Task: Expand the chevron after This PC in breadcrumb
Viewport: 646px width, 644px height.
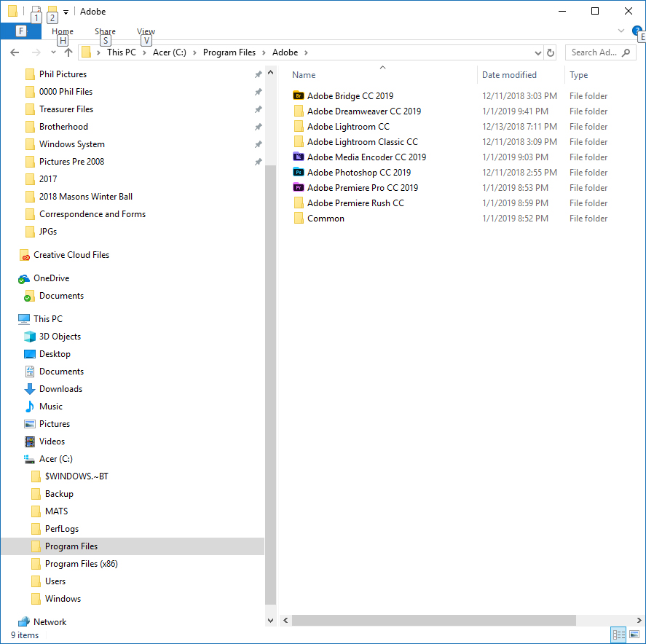Action: coord(144,52)
